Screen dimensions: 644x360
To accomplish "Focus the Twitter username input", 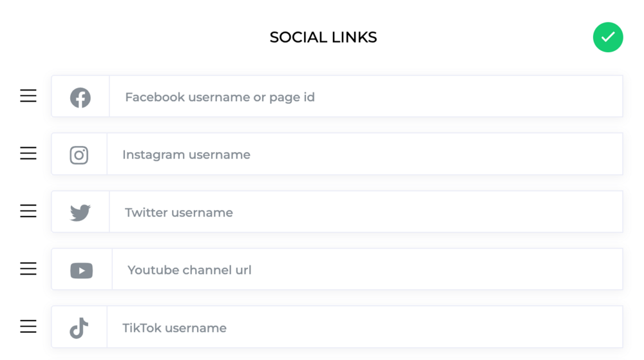I will [x=366, y=211].
